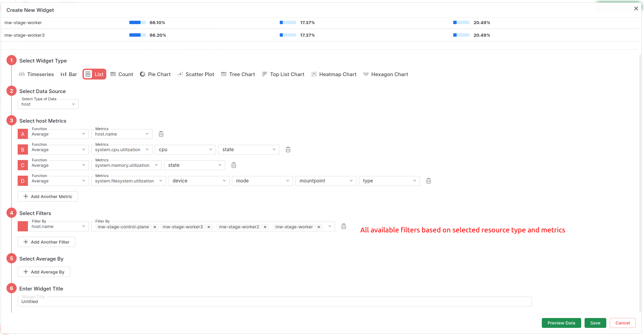
Task: Remove mw-stage-control-plane filter tag
Action: [x=155, y=227]
